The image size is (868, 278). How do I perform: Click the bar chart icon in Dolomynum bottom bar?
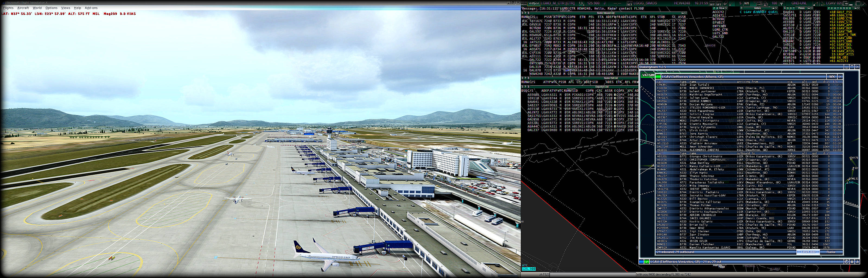click(x=857, y=262)
